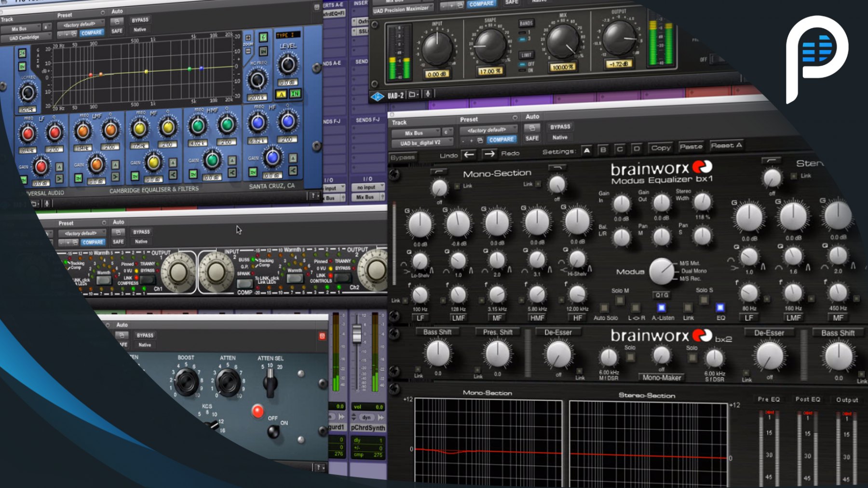Click BYPASS in the Cambridge plug-in header
The image size is (868, 488).
(140, 20)
